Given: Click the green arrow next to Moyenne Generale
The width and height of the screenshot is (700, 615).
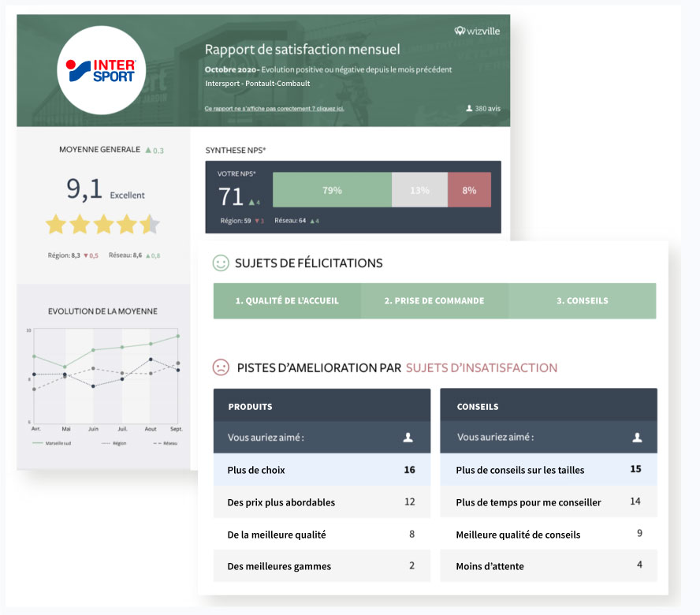Looking at the screenshot, I should pyautogui.click(x=148, y=150).
